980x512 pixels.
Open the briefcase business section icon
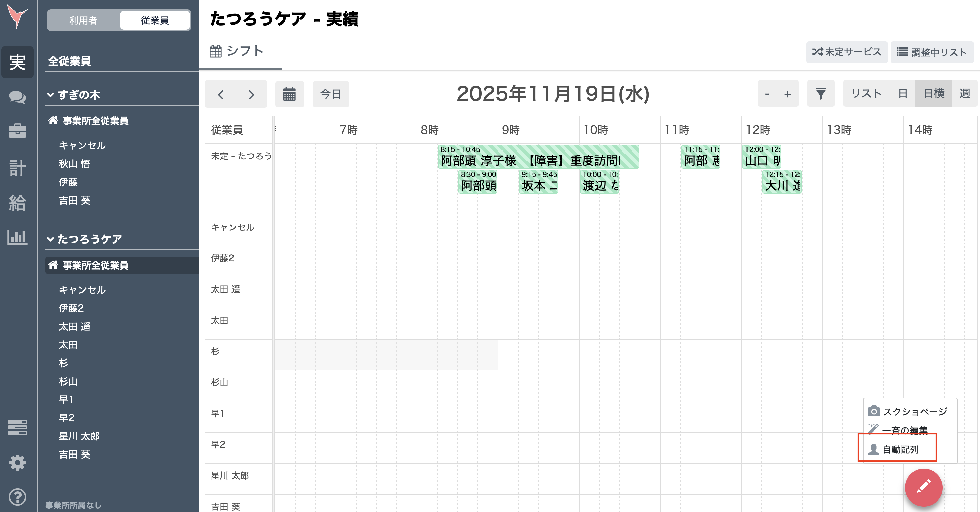pos(18,131)
